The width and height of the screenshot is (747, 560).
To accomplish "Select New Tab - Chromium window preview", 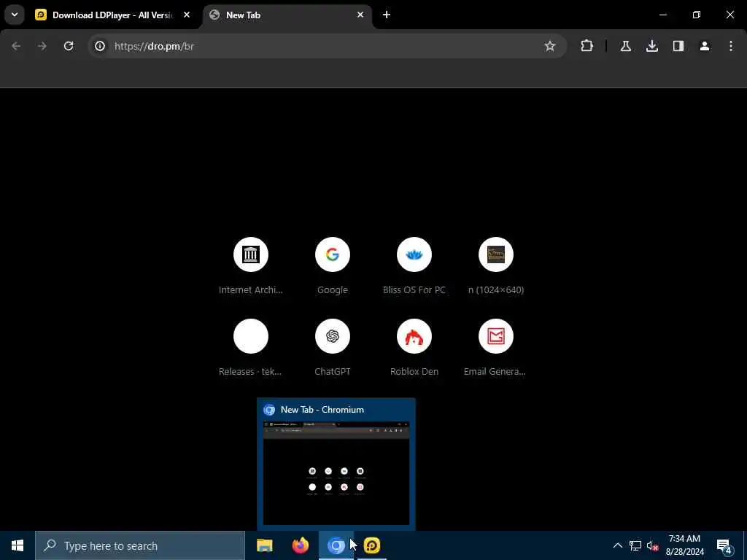I will click(x=336, y=464).
